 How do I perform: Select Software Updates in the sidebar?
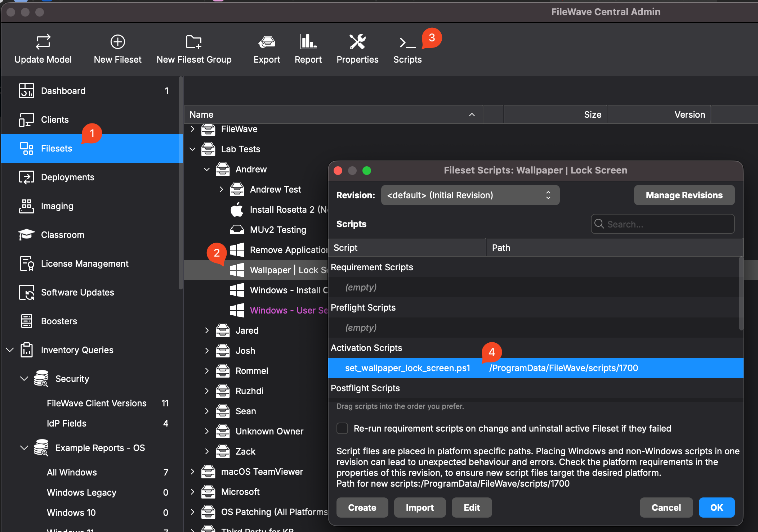(x=77, y=292)
